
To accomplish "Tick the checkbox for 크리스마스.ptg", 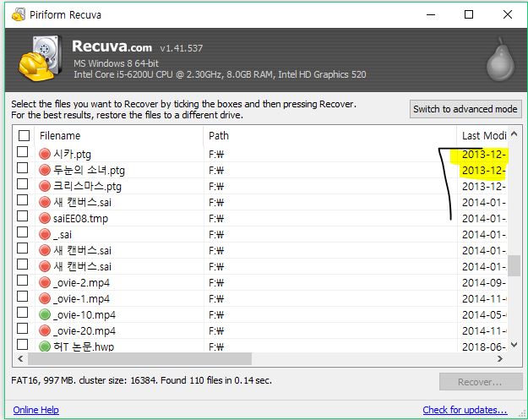I will pos(22,184).
